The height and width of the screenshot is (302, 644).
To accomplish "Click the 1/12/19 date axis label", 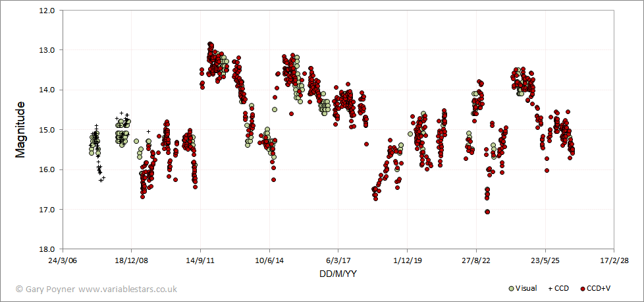I will (407, 260).
